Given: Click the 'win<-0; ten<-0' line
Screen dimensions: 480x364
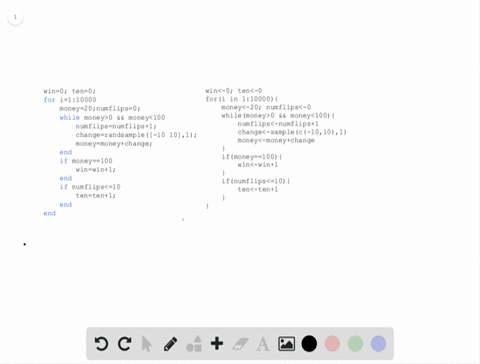Looking at the screenshot, I should pyautogui.click(x=234, y=91).
